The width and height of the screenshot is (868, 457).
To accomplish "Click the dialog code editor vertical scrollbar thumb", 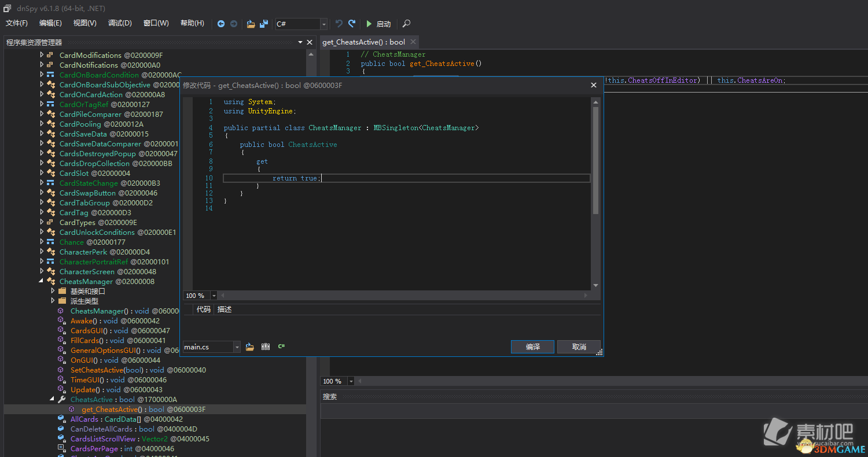I will pyautogui.click(x=596, y=160).
